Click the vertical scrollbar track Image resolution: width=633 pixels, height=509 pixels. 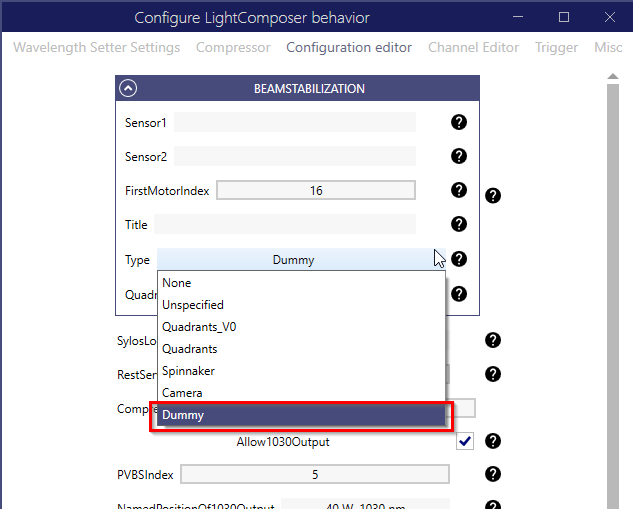point(613,296)
